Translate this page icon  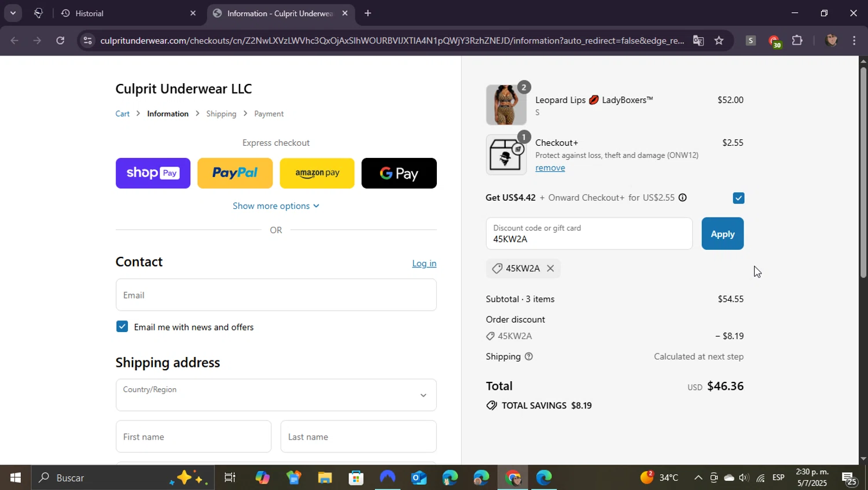pyautogui.click(x=698, y=40)
